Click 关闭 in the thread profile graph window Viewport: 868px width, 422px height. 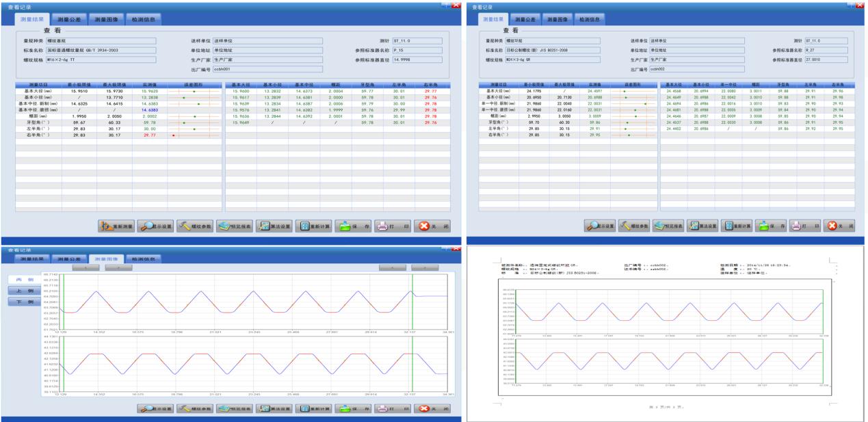[x=431, y=409]
